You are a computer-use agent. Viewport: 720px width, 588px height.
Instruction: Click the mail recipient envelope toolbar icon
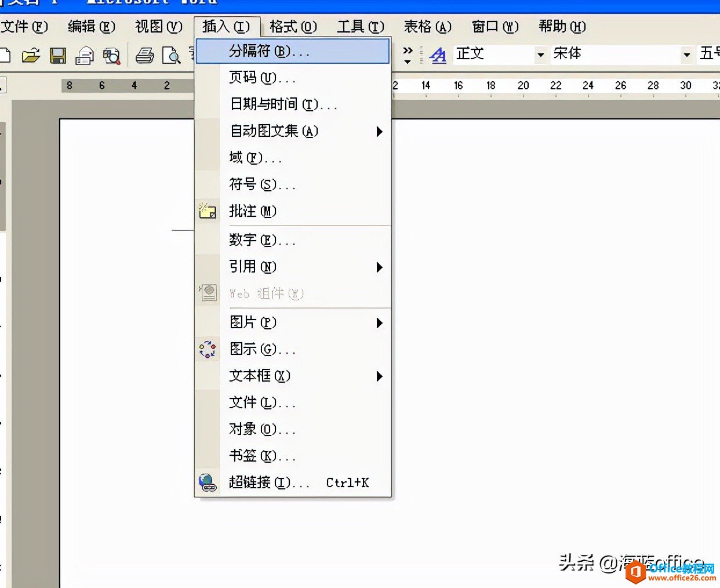[x=85, y=56]
